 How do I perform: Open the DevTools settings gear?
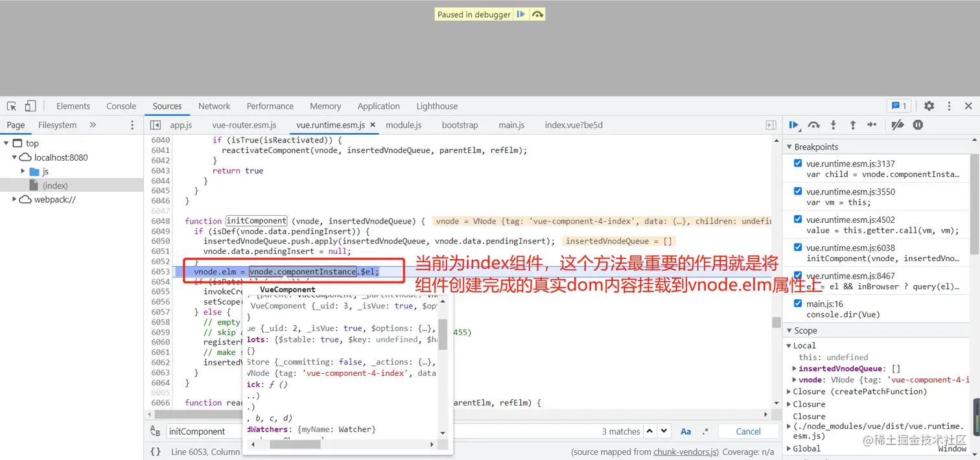pyautogui.click(x=929, y=106)
